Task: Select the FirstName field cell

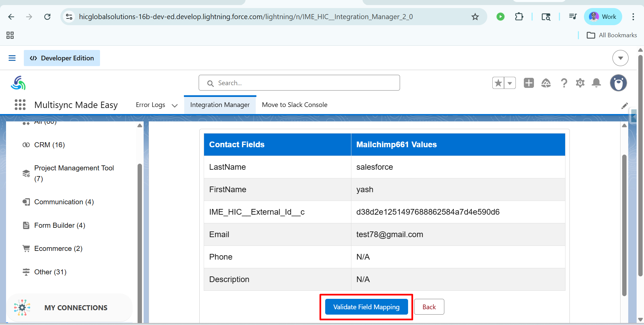Action: point(278,189)
